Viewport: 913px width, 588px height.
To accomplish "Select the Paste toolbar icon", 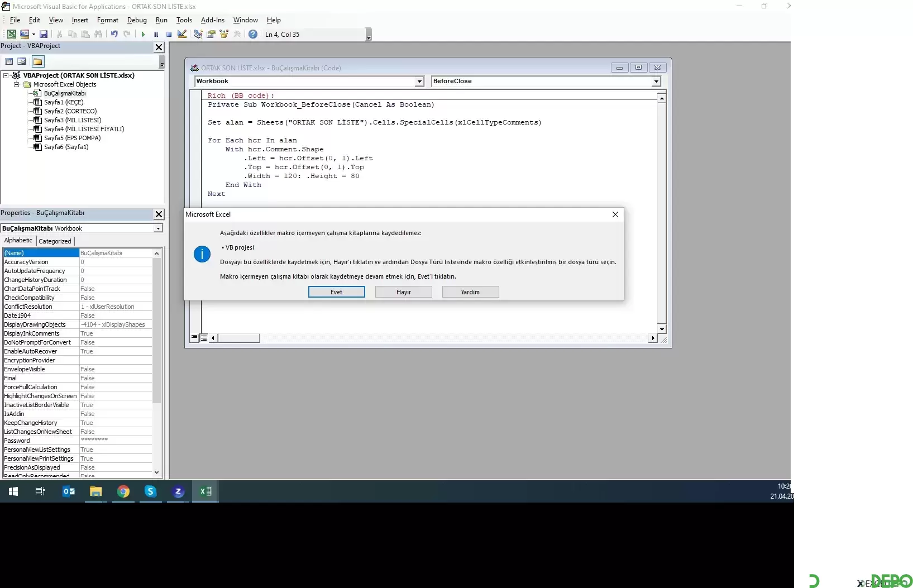I will (x=85, y=34).
